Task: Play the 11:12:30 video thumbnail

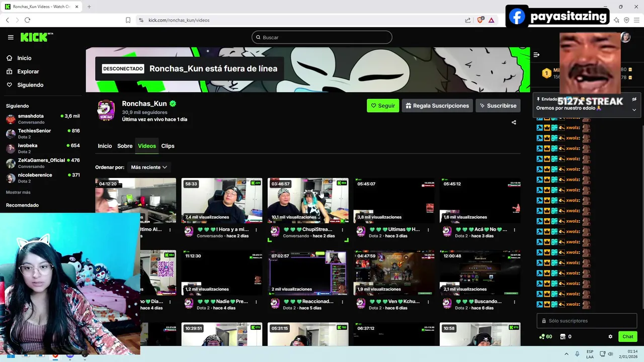Action: click(x=222, y=273)
